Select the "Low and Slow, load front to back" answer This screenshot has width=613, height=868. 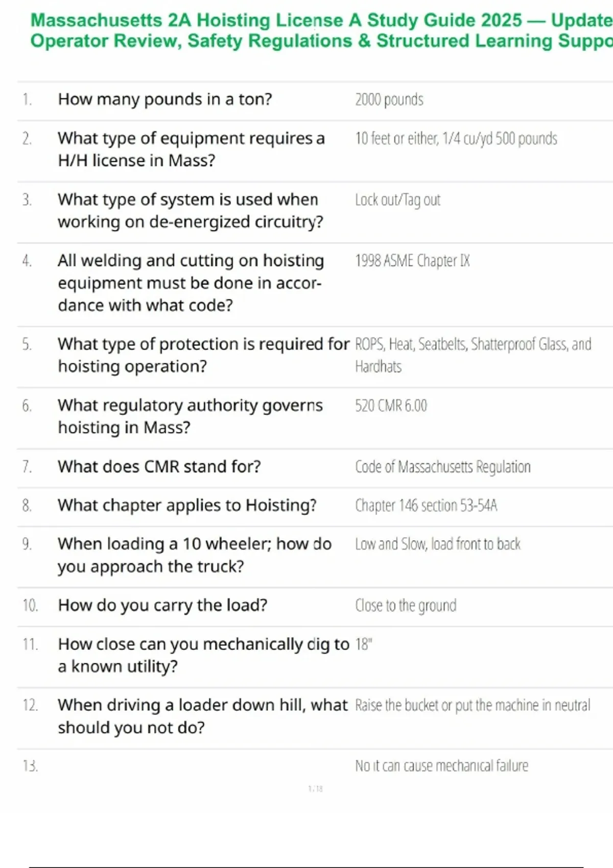point(438,544)
